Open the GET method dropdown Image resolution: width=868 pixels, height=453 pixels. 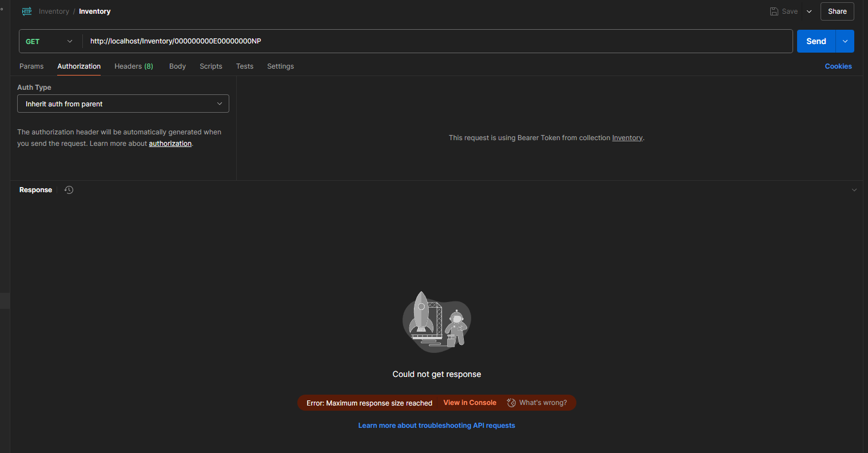[50, 41]
